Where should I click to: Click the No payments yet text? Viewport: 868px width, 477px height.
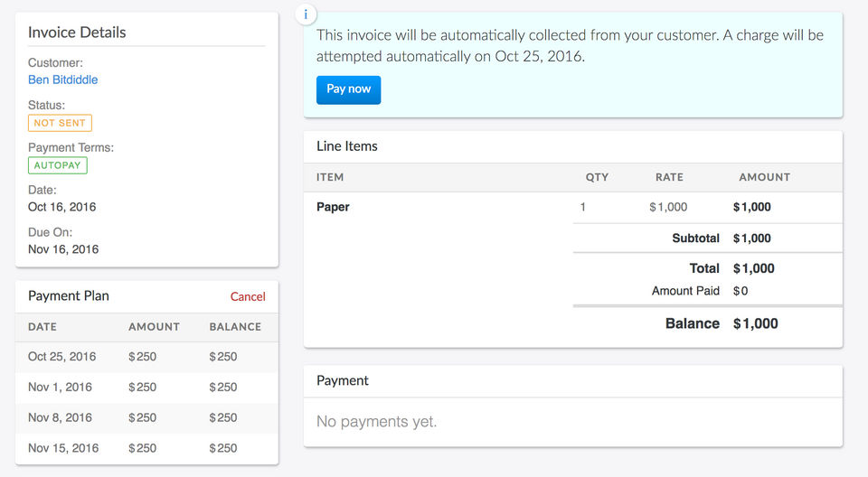[x=376, y=422]
